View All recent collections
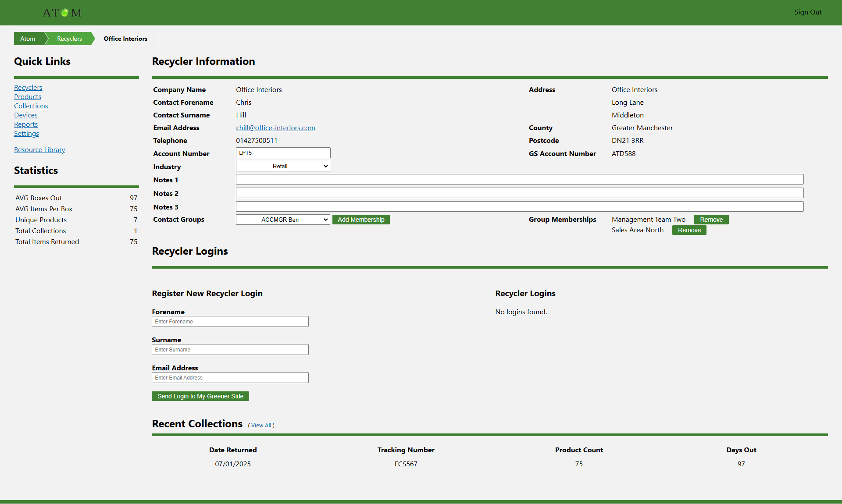The height and width of the screenshot is (504, 842). tap(261, 426)
